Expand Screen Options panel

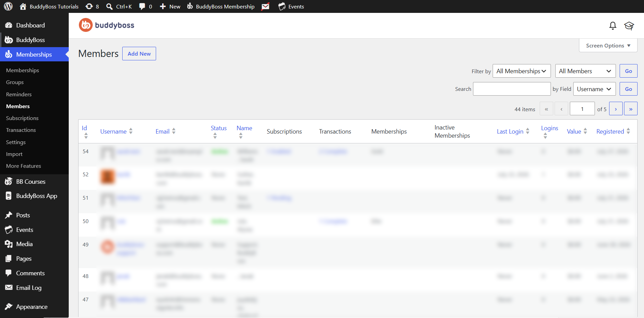pyautogui.click(x=608, y=45)
